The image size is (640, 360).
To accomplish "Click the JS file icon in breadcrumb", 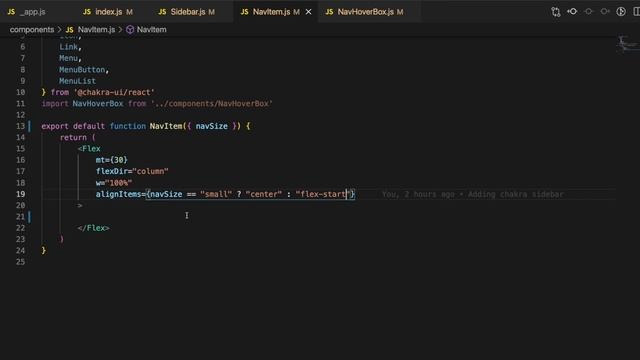I will click(70, 29).
